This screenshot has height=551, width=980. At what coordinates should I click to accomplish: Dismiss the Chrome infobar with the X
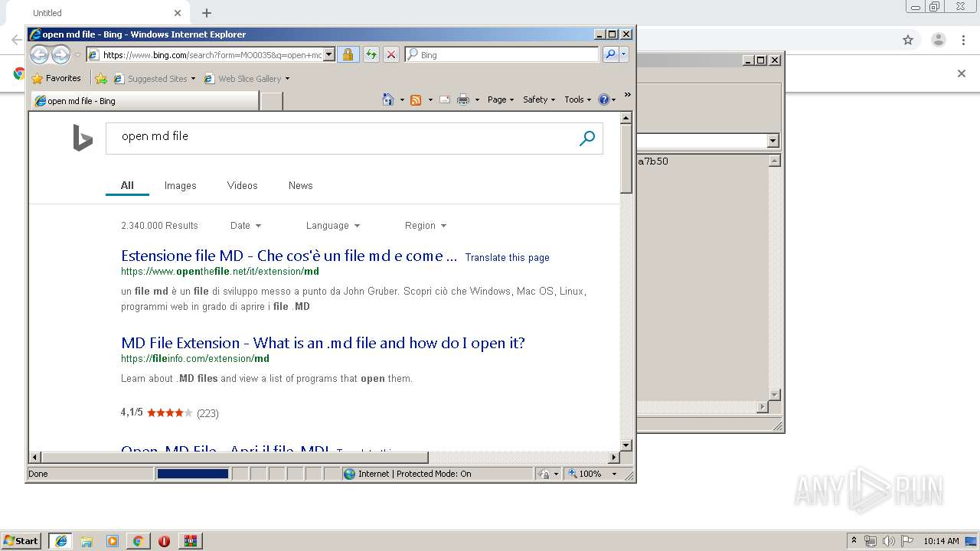tap(962, 73)
